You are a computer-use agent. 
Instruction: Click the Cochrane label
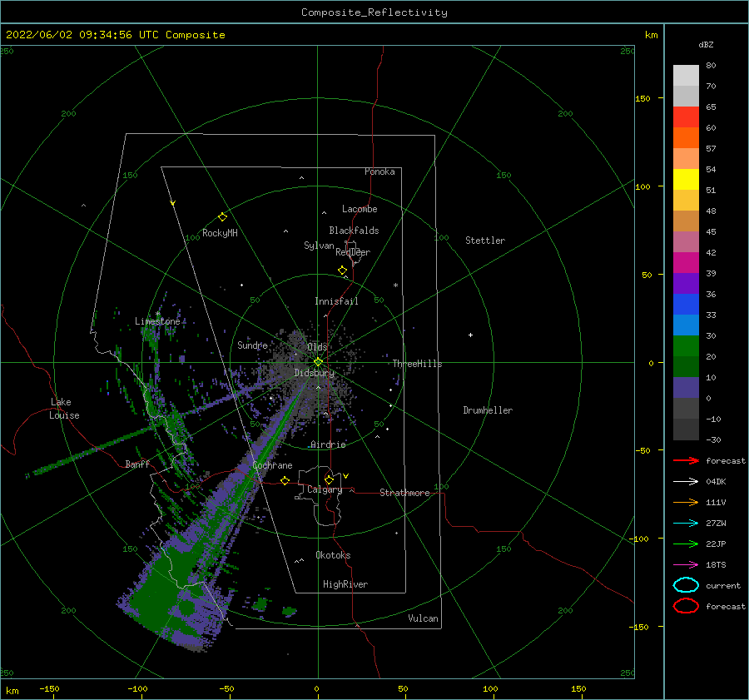pyautogui.click(x=272, y=465)
